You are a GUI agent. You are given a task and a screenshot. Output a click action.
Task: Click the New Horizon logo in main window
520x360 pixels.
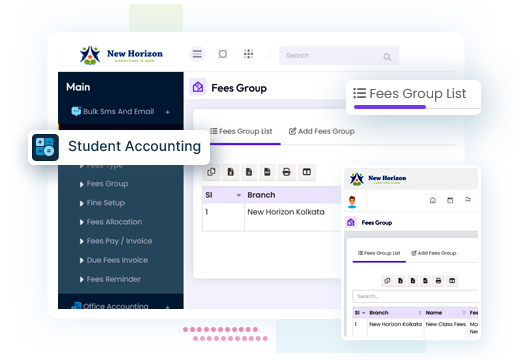121,55
